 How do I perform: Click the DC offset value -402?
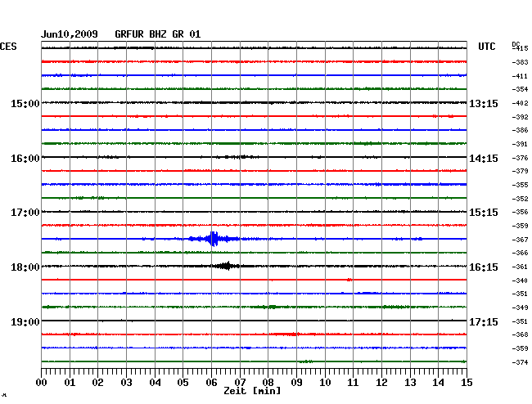520,103
